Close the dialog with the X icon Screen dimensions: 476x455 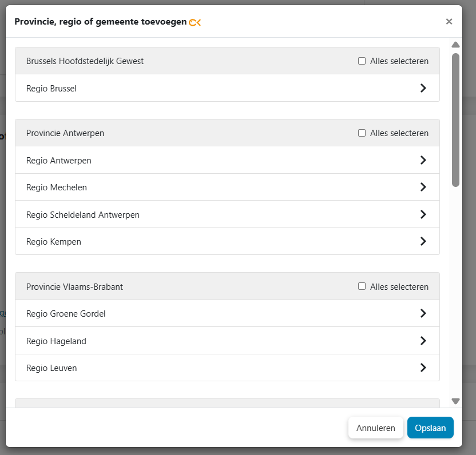coord(449,22)
